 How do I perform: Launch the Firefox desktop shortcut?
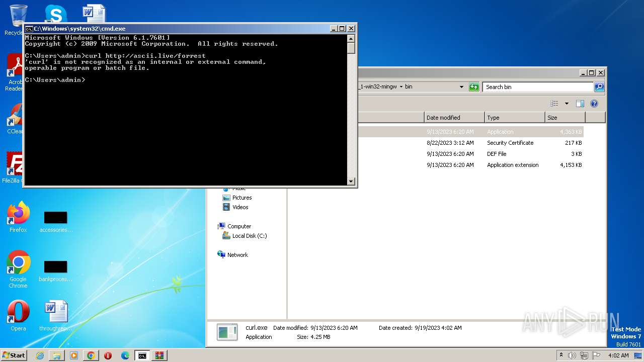click(18, 217)
